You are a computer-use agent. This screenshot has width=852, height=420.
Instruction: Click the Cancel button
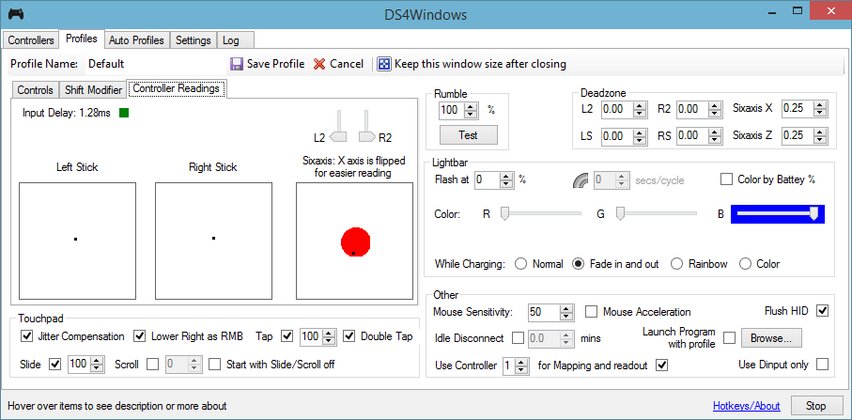click(x=339, y=64)
